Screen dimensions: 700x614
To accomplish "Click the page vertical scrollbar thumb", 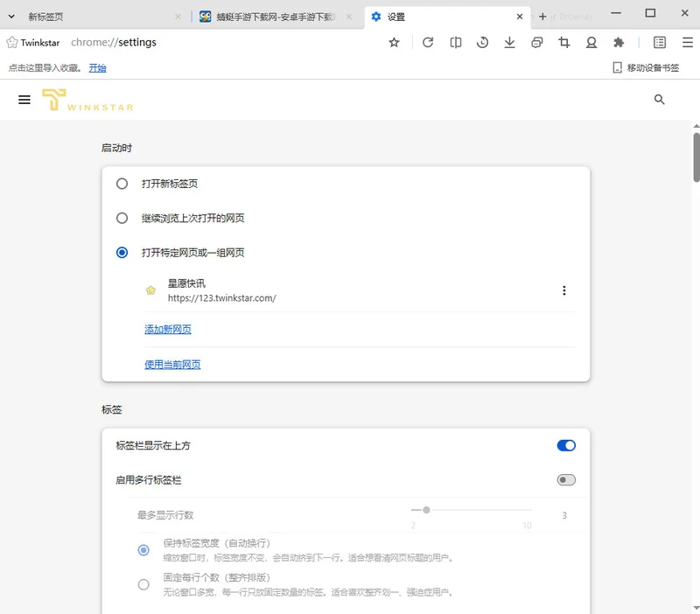I will [696, 157].
